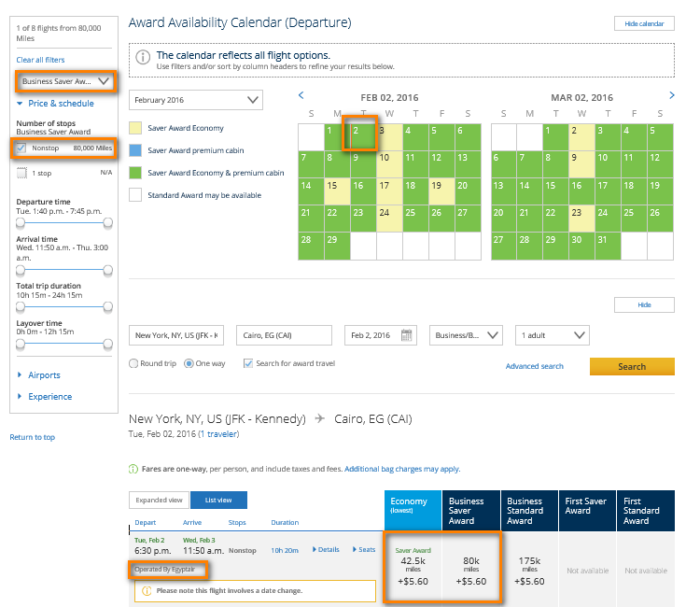Open the Advanced search link
This screenshot has width=700, height=607.
534,366
